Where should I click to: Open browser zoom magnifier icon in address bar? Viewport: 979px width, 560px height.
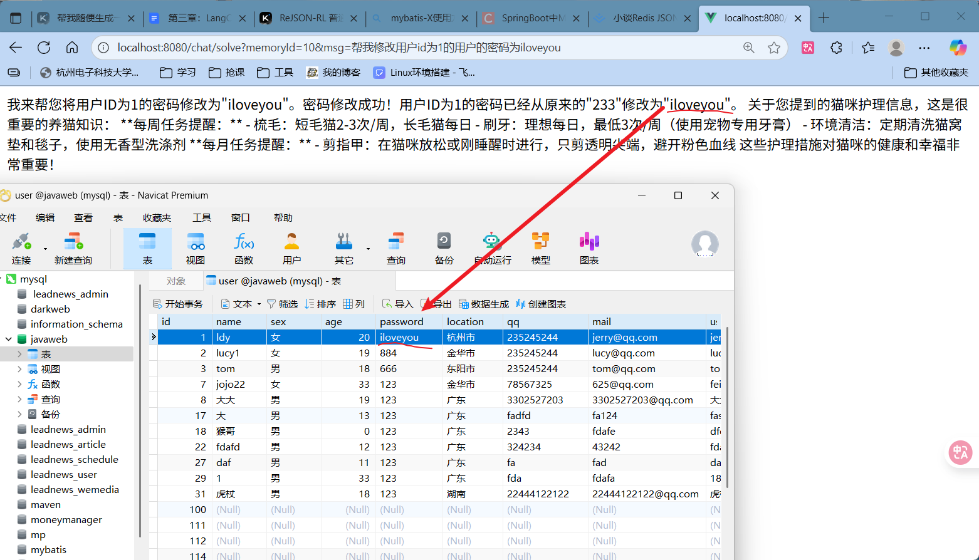(749, 48)
